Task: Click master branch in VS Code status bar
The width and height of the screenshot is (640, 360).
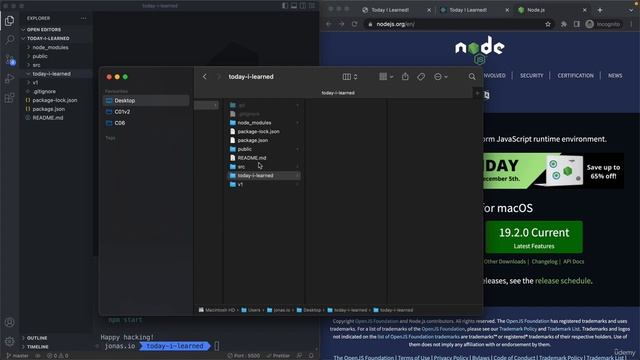Action: pyautogui.click(x=18, y=356)
